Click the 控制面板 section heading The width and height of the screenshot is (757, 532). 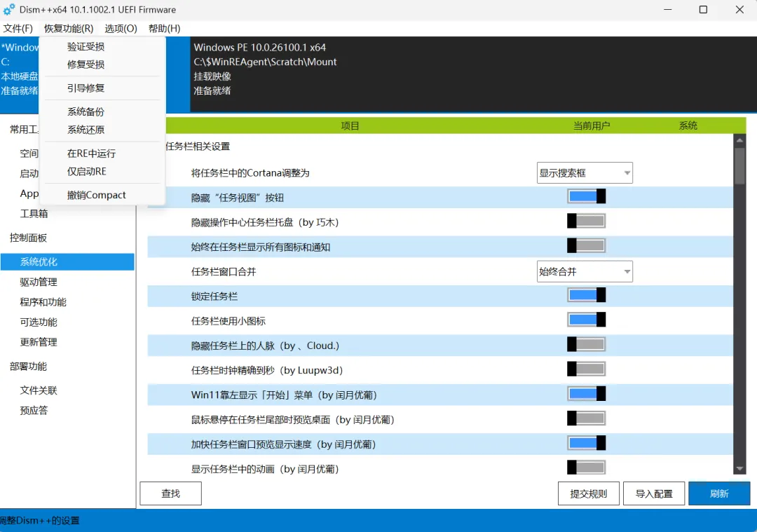tap(29, 238)
